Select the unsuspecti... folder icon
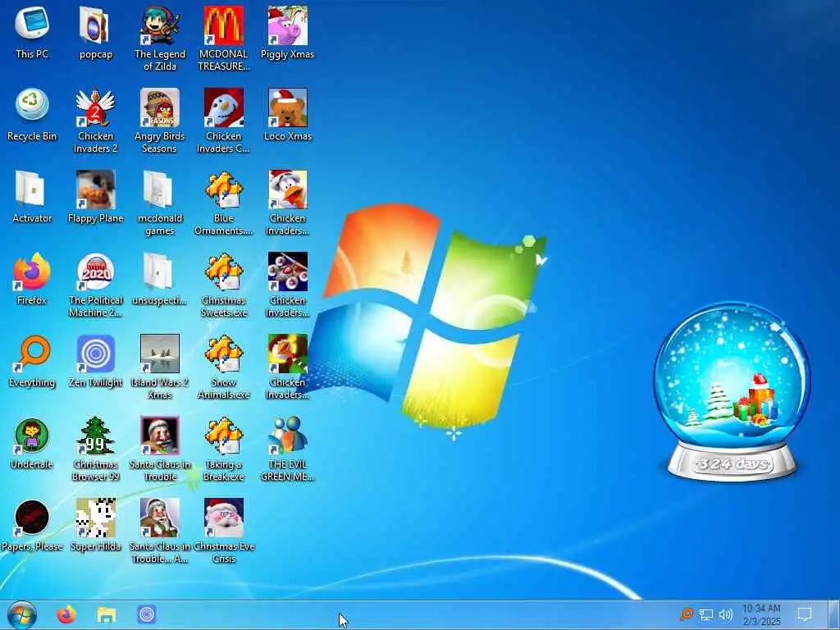The image size is (840, 630). click(160, 279)
